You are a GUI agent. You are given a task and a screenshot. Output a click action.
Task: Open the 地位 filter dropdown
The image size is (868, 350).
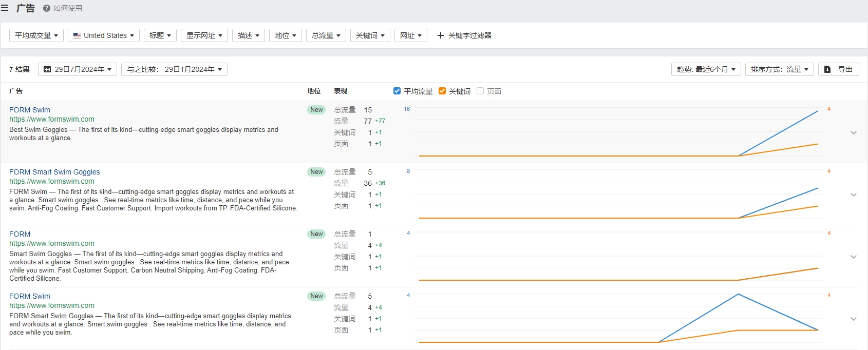(286, 35)
